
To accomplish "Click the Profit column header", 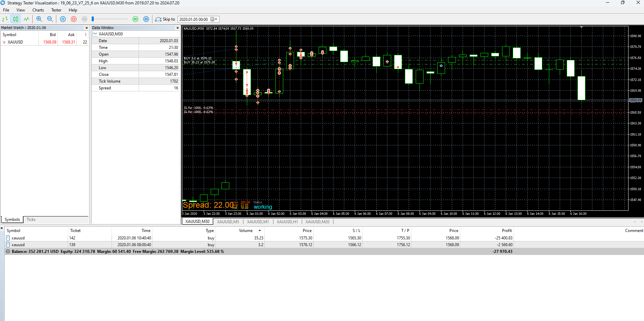I will tap(506, 231).
